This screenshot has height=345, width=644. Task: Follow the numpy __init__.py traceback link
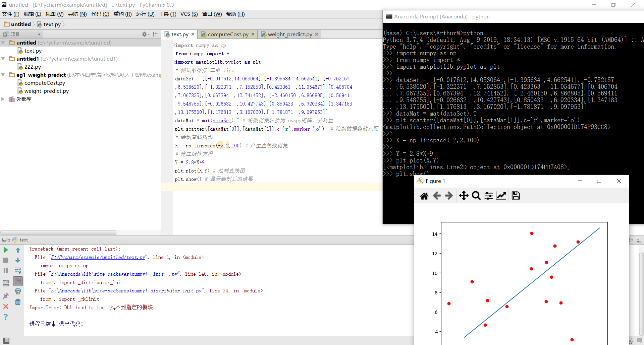coord(114,274)
